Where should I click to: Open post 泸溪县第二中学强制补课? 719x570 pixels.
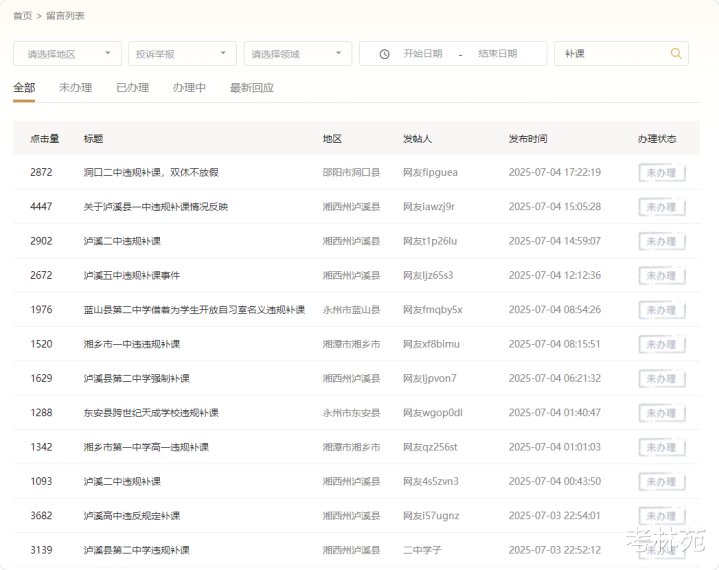(137, 379)
